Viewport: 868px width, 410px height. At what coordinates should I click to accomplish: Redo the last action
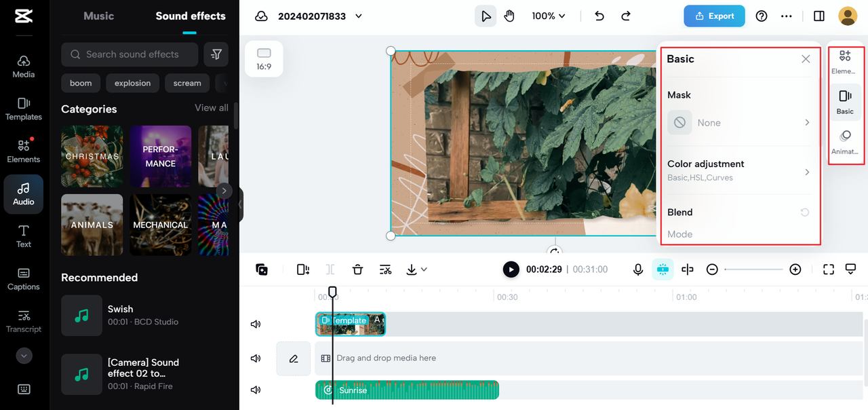pos(626,16)
